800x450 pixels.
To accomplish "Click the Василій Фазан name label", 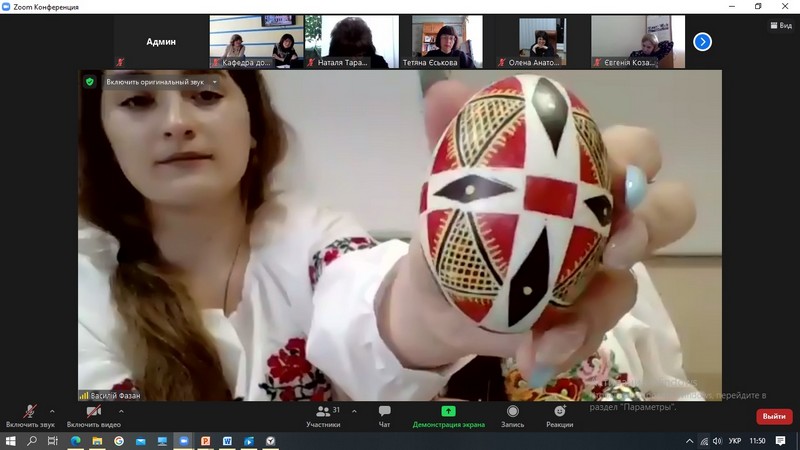I will pos(115,395).
